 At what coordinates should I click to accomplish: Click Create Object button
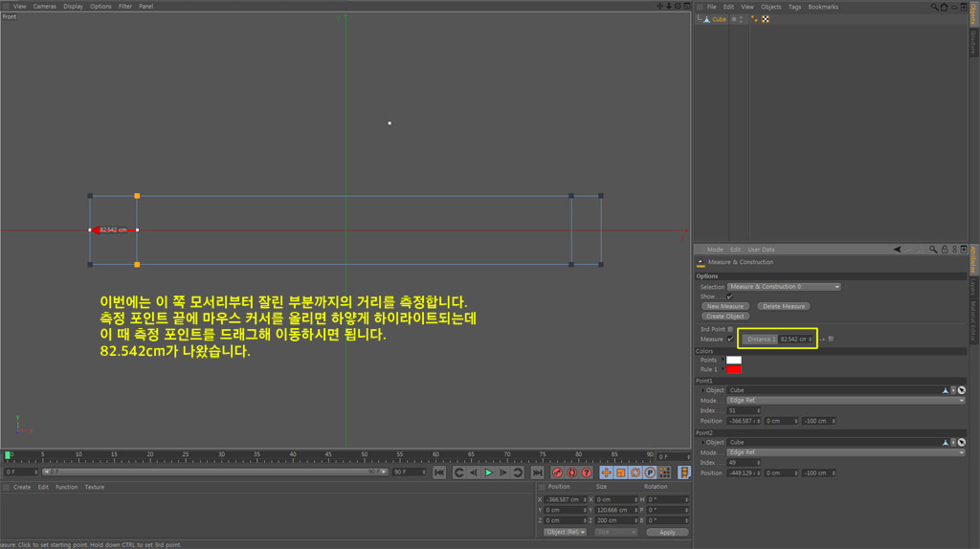[x=725, y=317]
